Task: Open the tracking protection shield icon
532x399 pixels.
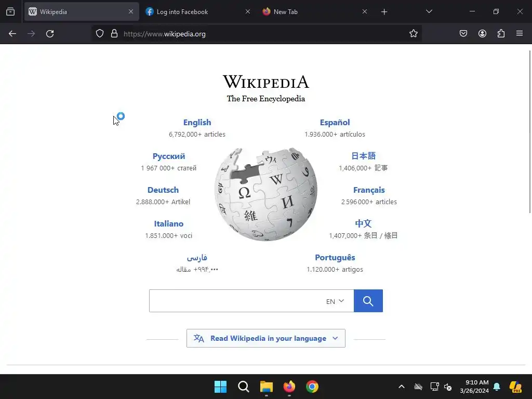Action: click(x=99, y=34)
